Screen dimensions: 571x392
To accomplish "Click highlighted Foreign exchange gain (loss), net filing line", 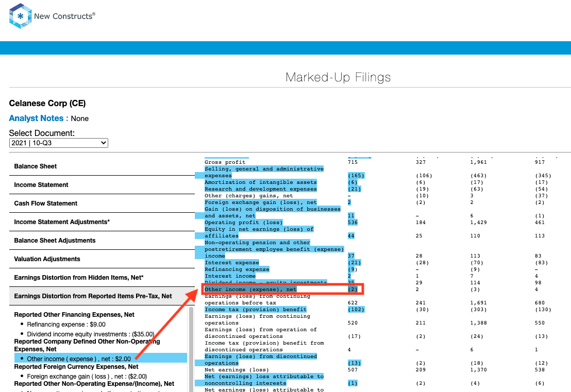I will (x=261, y=202).
